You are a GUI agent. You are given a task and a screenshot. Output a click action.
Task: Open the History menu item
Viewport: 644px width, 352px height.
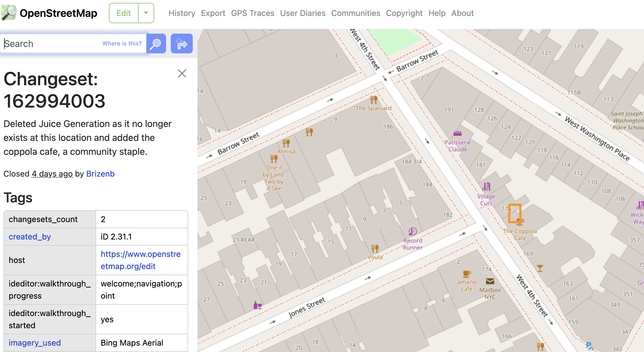[182, 13]
